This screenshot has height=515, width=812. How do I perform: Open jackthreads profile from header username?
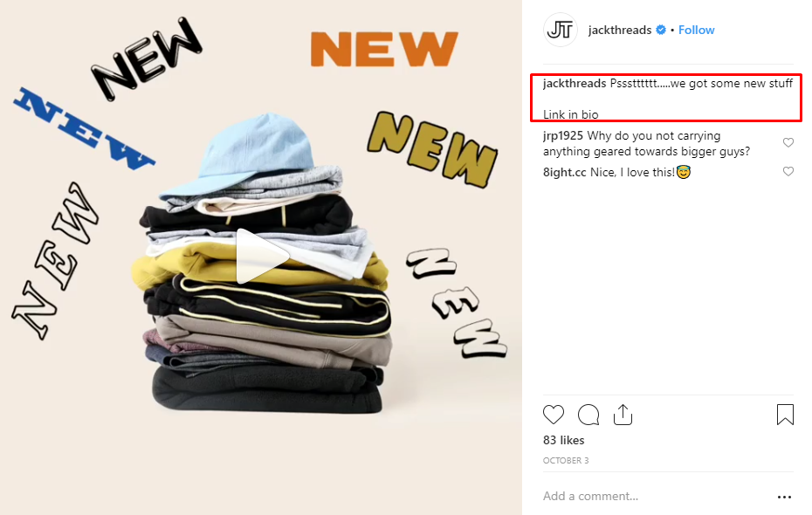point(620,30)
